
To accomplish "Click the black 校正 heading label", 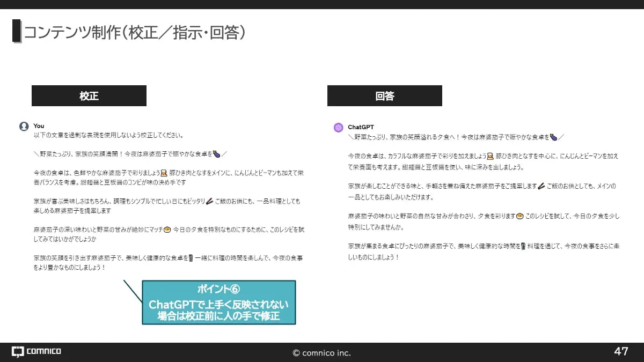I will [x=89, y=95].
